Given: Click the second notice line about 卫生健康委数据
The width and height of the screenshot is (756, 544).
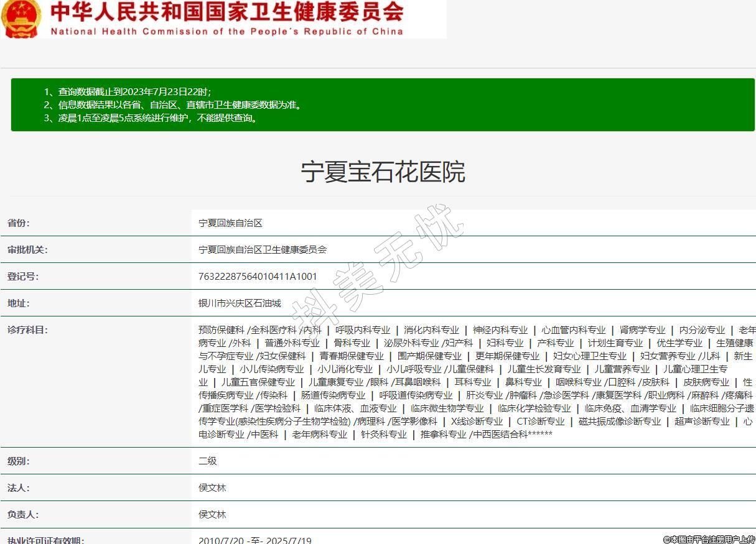Looking at the screenshot, I should pos(172,105).
